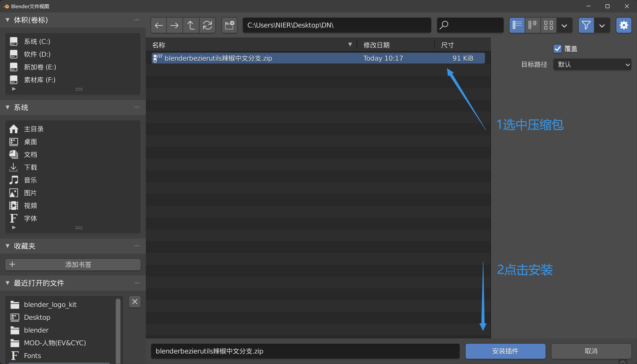
Task: Click the 安装插件 install button
Action: click(505, 351)
